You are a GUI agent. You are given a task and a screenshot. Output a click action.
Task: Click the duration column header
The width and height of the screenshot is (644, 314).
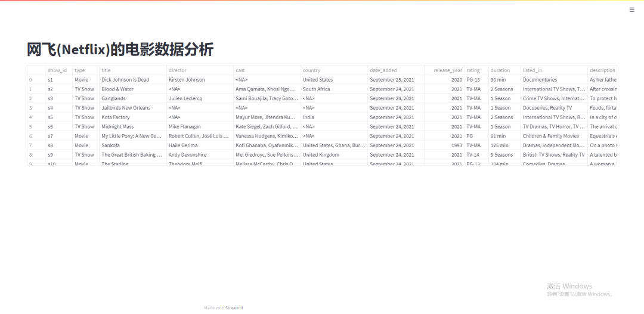pos(505,70)
